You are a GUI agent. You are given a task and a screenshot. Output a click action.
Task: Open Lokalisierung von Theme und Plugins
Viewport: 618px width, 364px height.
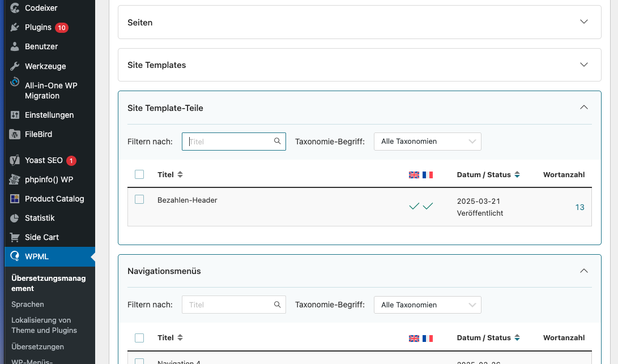44,326
